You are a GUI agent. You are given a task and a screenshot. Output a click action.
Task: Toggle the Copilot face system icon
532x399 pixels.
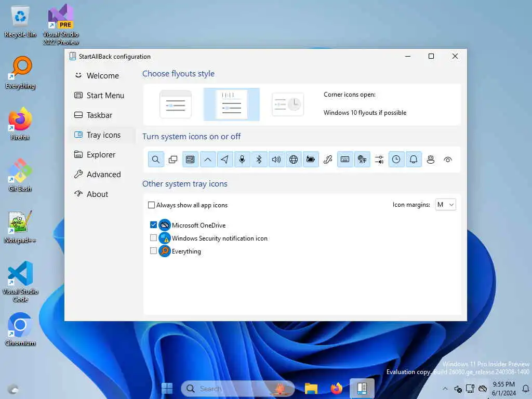click(x=431, y=159)
